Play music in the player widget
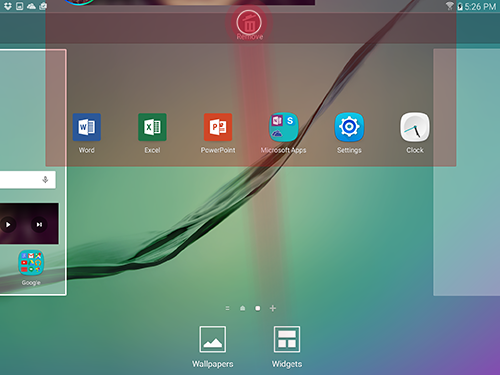Viewport: 500px width, 375px height. 8,225
